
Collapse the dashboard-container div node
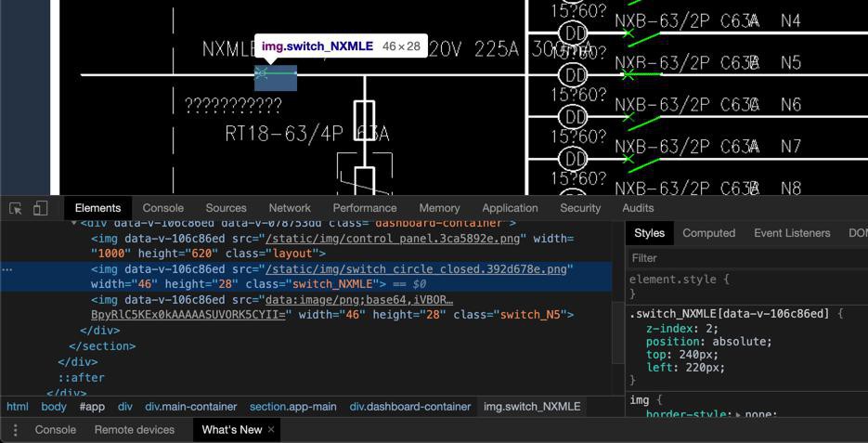[x=73, y=223]
